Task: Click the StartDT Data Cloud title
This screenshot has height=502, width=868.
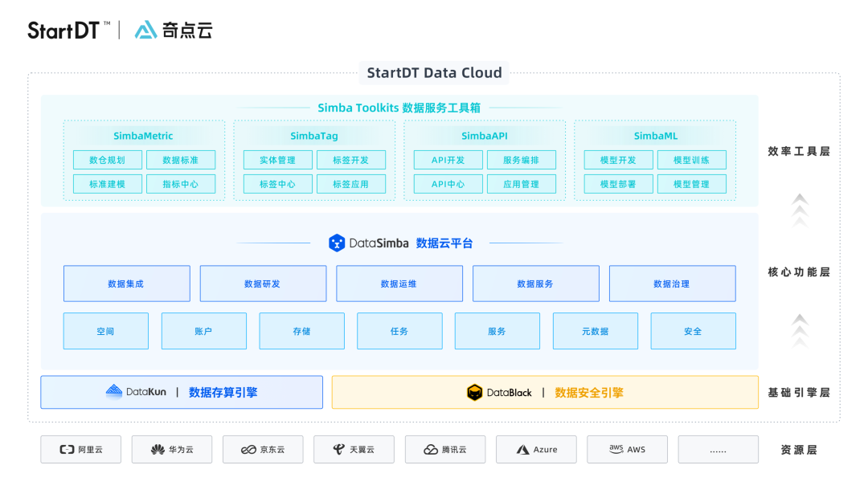Action: coord(434,72)
